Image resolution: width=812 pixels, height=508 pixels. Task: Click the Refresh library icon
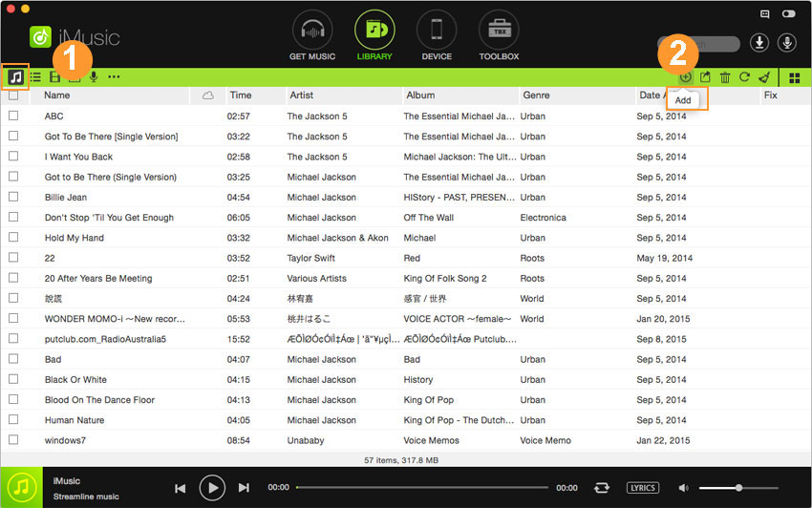[x=745, y=77]
